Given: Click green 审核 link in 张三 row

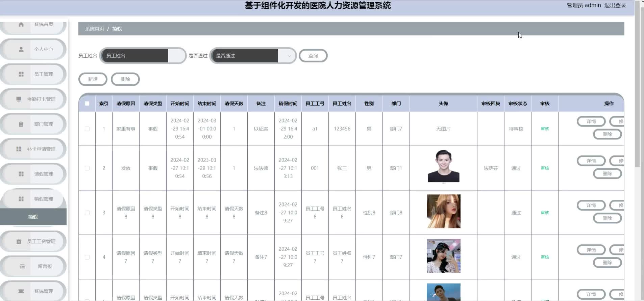Looking at the screenshot, I should click(545, 168).
